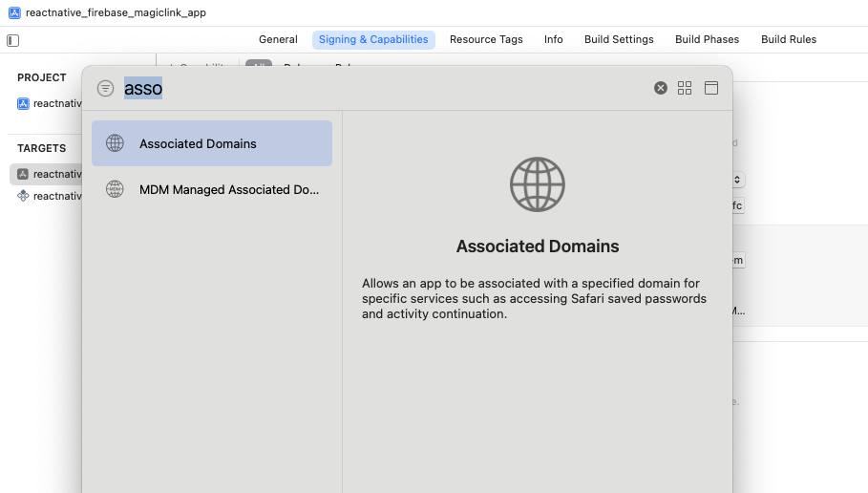Viewport: 868px width, 493px height.
Task: Select Associated Domains capability row
Action: tap(212, 143)
